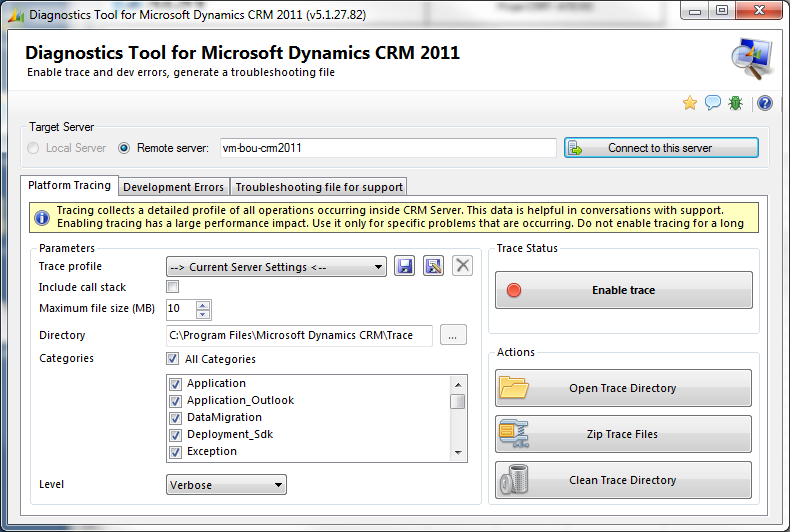Image resolution: width=790 pixels, height=532 pixels.
Task: Uncheck the DataMigration category
Action: coord(175,418)
